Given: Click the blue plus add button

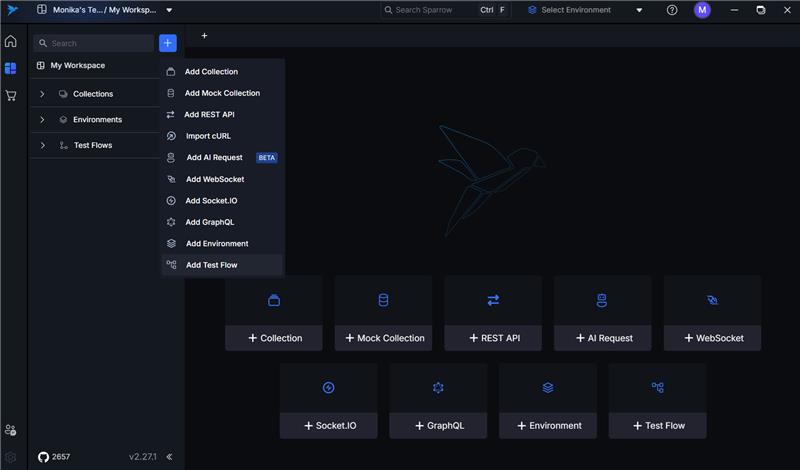Looking at the screenshot, I should point(168,43).
